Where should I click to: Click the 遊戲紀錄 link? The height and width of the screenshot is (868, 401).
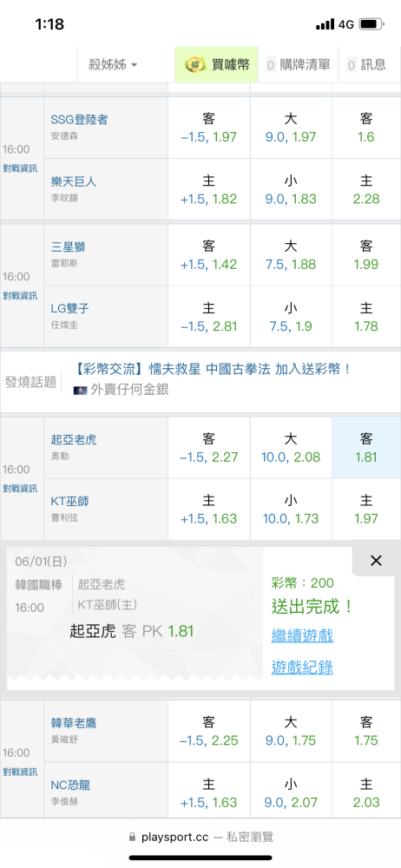(302, 667)
